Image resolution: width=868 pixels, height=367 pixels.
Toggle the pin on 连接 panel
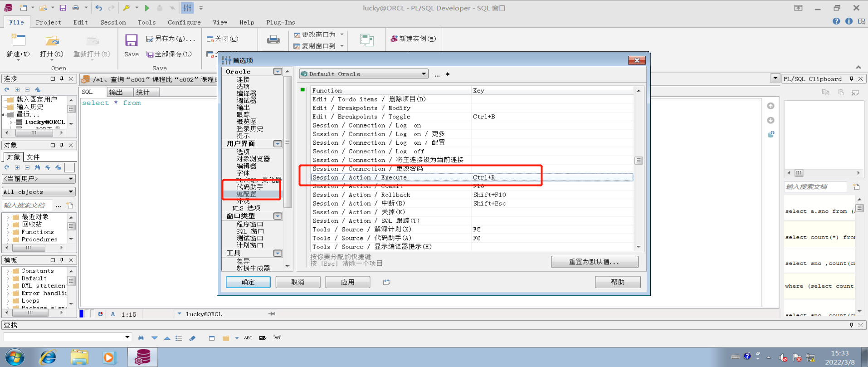(62, 78)
